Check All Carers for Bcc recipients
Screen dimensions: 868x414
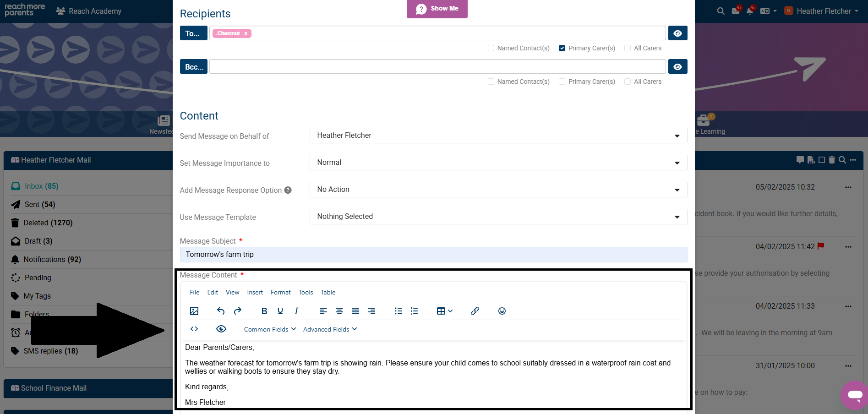[627, 82]
